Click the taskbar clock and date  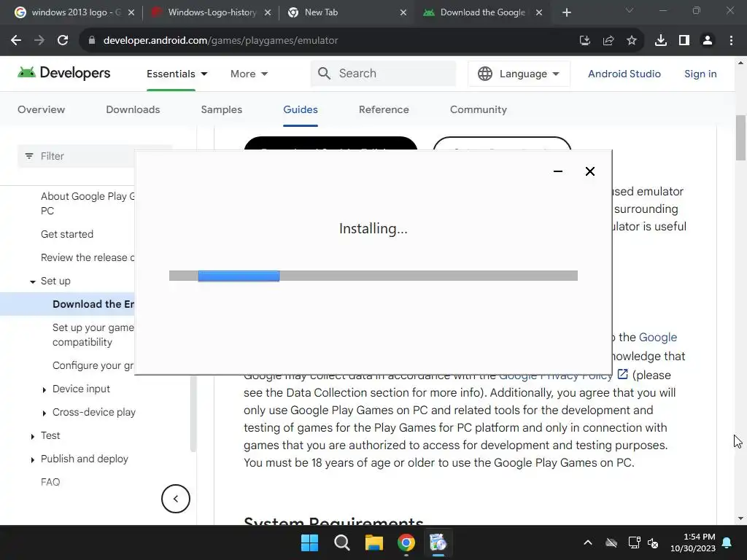coord(693,542)
